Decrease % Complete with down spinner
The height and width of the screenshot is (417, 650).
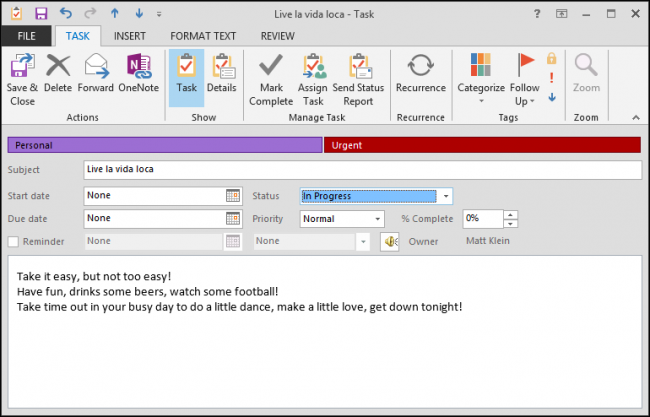click(511, 223)
